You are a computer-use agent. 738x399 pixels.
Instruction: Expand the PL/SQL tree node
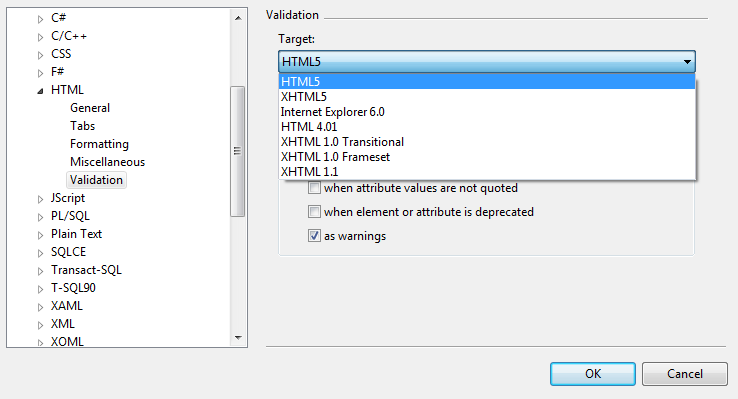pyautogui.click(x=40, y=217)
